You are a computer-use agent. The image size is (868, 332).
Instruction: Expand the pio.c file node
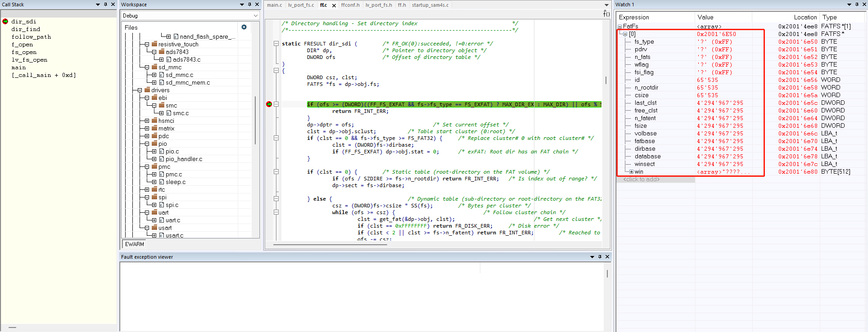pos(154,151)
